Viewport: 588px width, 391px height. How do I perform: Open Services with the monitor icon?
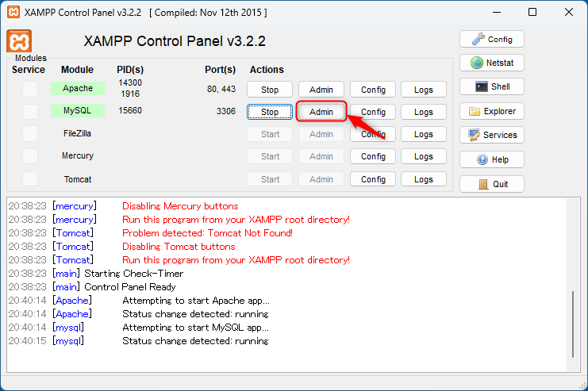[492, 135]
